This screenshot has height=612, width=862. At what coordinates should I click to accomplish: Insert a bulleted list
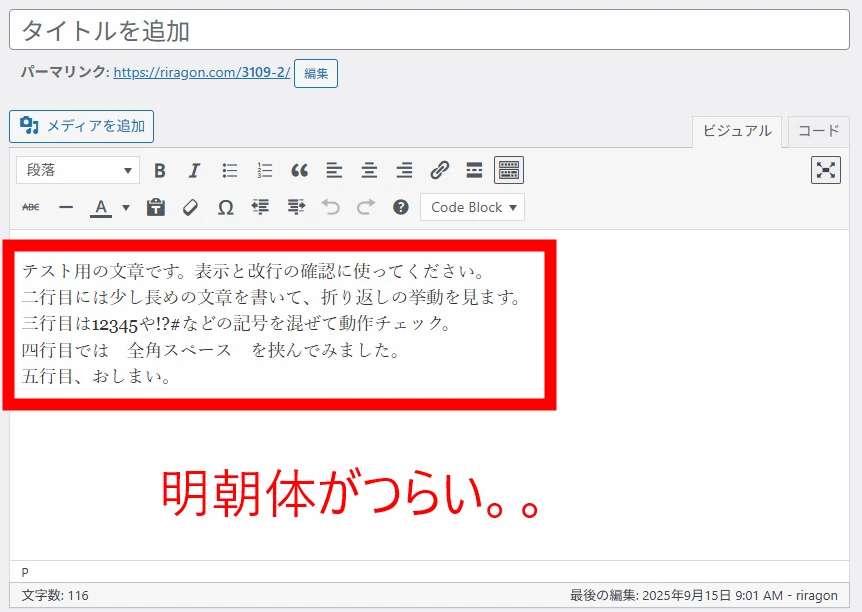click(230, 170)
